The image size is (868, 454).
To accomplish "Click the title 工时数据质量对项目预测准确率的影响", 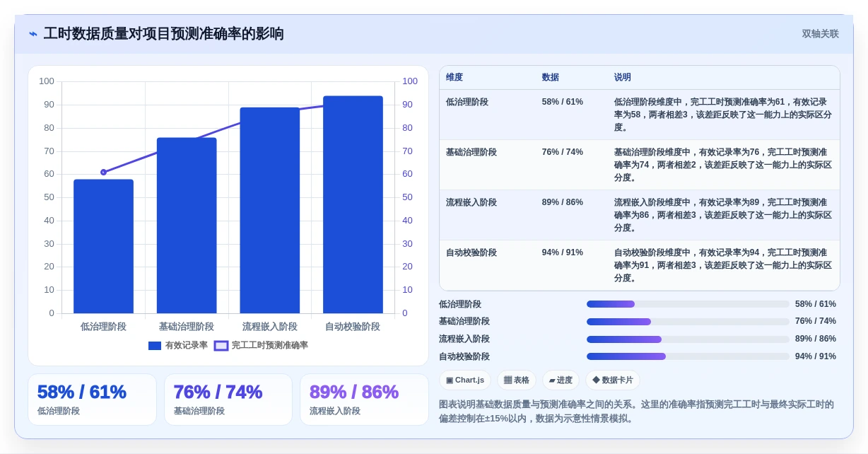I will [164, 34].
